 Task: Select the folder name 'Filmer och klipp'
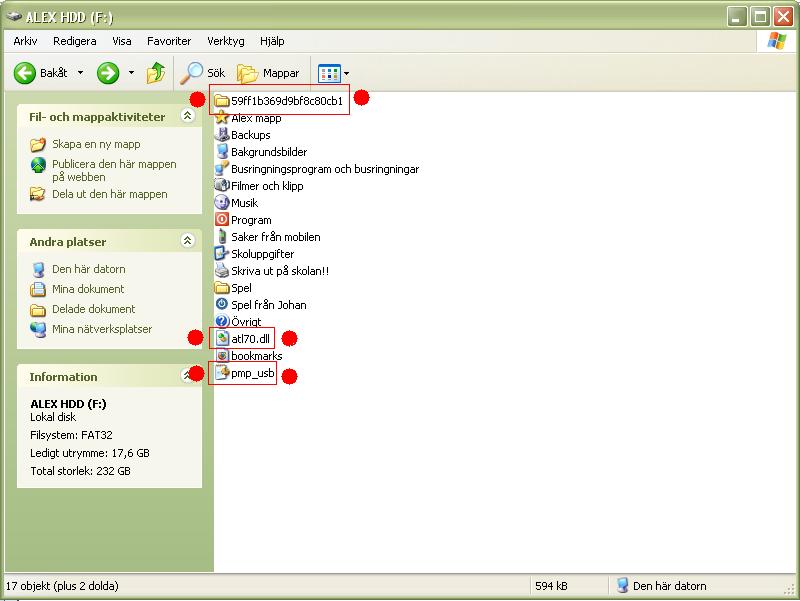(x=267, y=186)
